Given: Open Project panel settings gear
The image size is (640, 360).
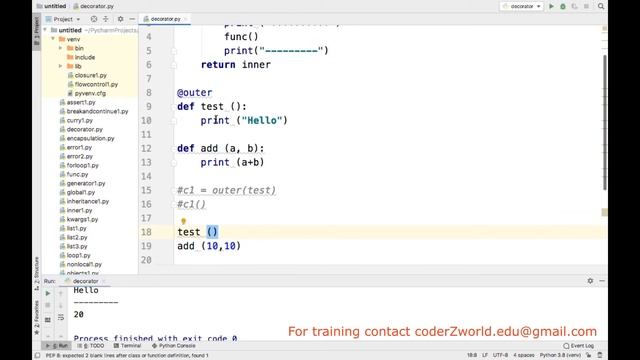Looking at the screenshot, I should (x=120, y=19).
